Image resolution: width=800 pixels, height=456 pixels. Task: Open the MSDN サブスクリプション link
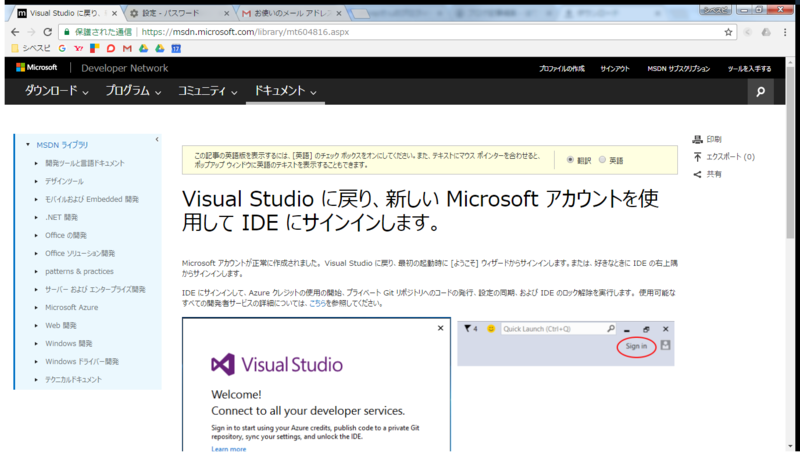coord(679,69)
